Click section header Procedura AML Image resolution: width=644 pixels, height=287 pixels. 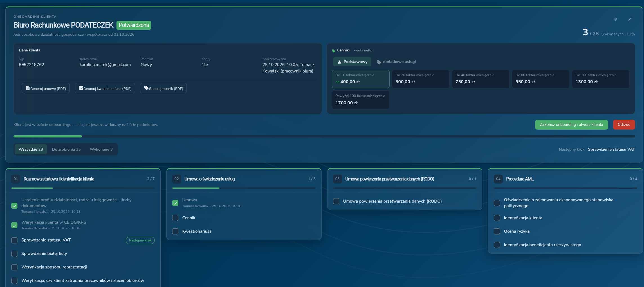click(520, 179)
